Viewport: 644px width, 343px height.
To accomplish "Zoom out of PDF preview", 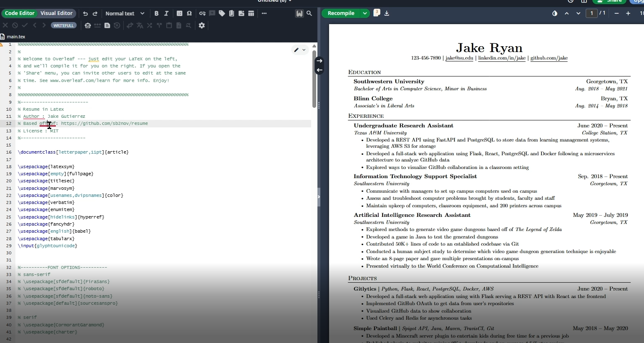I will [x=617, y=13].
